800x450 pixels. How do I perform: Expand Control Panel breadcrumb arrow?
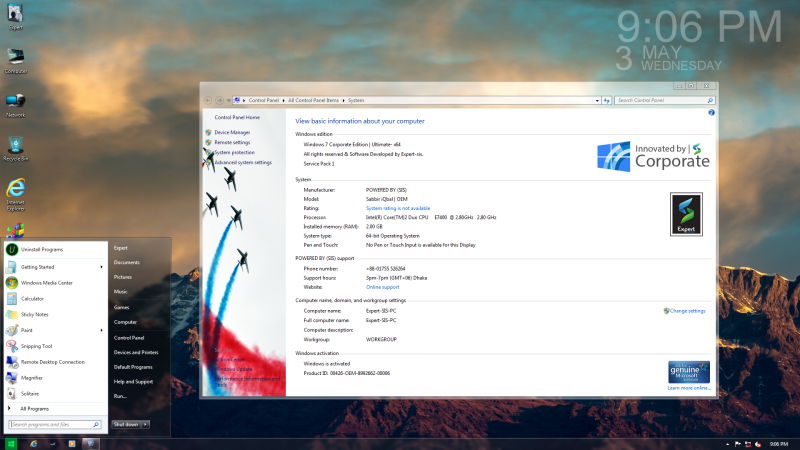(284, 101)
